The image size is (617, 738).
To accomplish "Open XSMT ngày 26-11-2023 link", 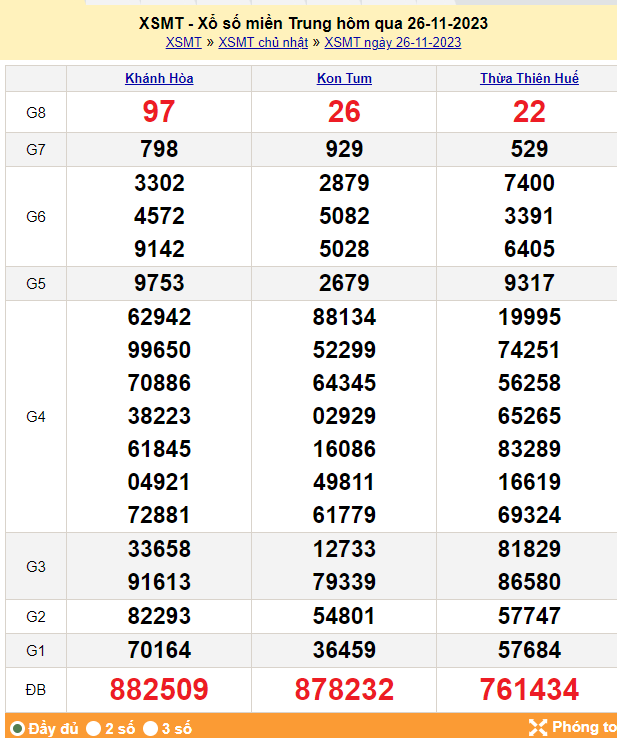I will coord(393,42).
